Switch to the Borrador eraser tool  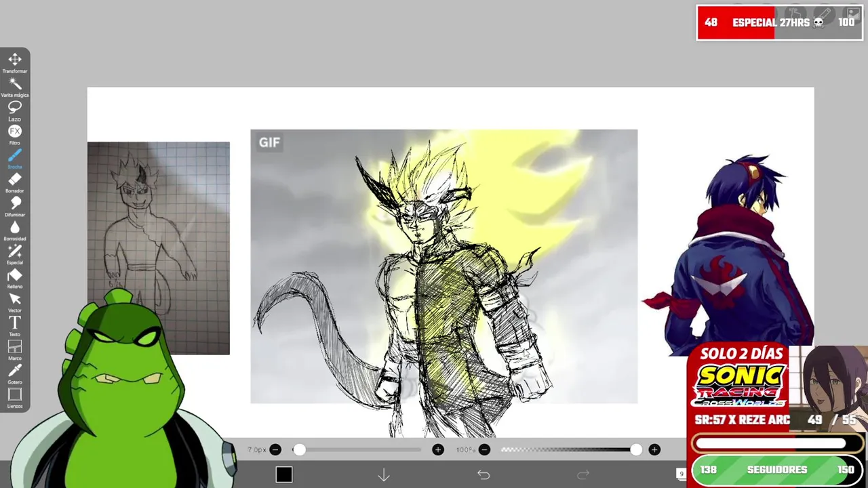point(15,182)
